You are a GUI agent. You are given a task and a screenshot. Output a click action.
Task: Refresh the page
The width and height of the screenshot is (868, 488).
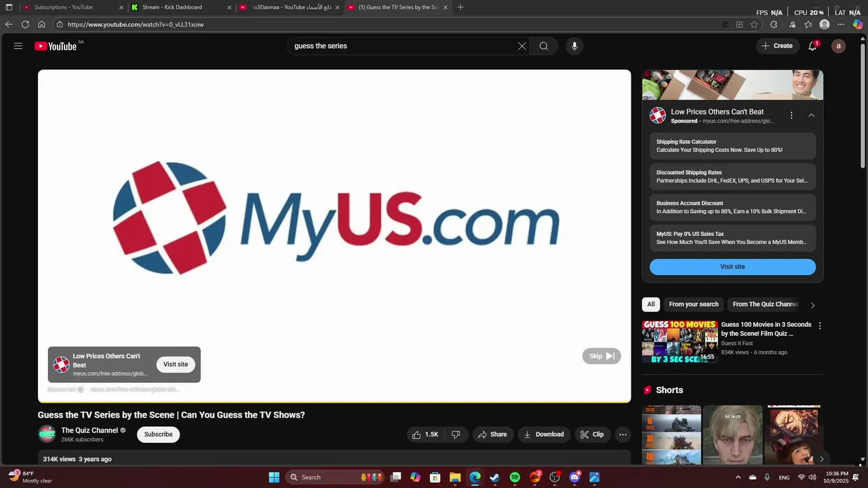[x=25, y=24]
